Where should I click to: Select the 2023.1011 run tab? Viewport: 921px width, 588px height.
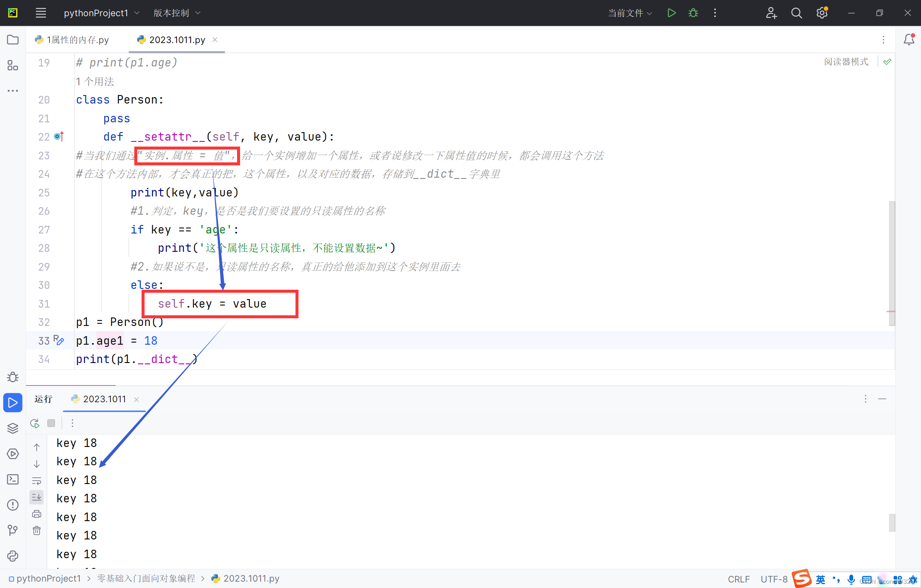104,399
